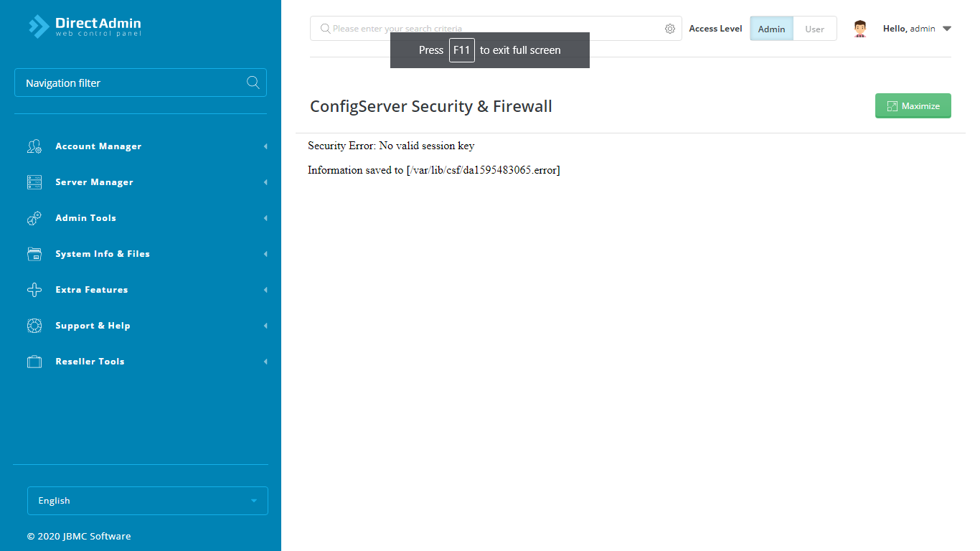Open the Reseller Tools menu item
Screen dimensions: 980x551
90,362
